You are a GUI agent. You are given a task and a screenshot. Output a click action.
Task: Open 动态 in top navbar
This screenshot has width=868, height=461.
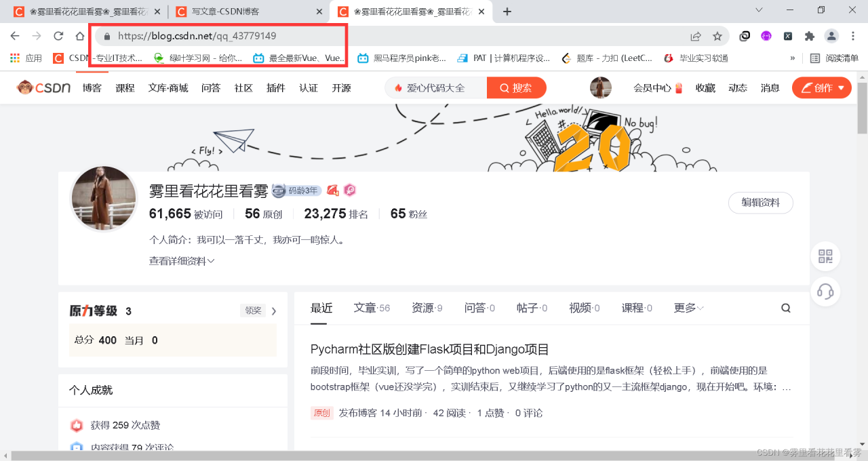738,87
